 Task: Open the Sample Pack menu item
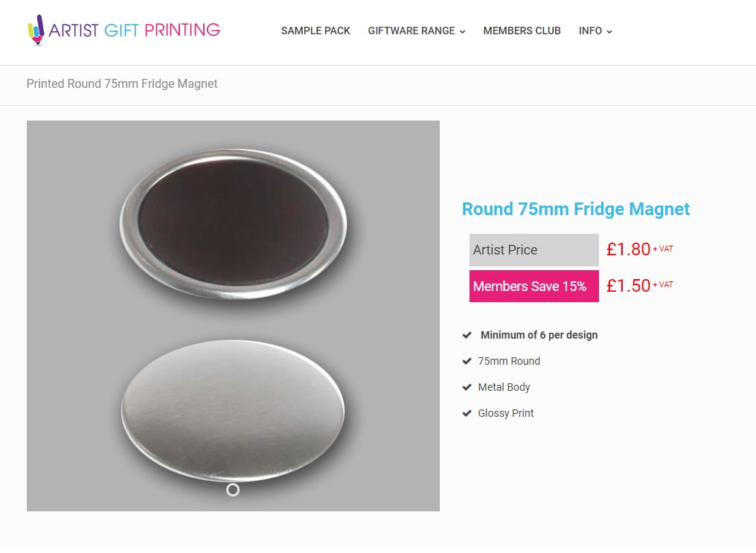pyautogui.click(x=315, y=31)
